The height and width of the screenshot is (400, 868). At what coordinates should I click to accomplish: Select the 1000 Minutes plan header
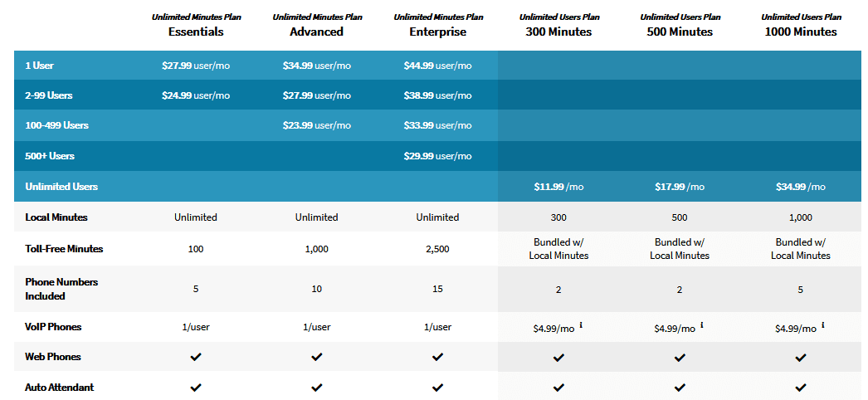(801, 26)
